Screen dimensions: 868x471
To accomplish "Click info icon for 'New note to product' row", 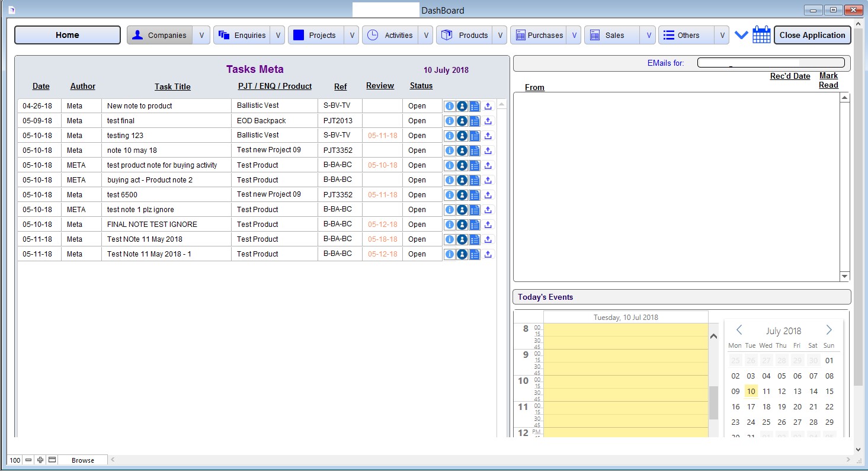I will (x=449, y=106).
